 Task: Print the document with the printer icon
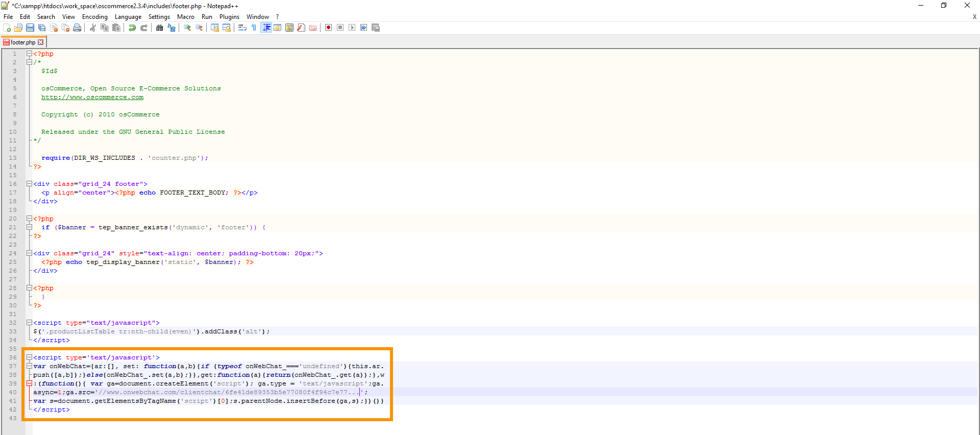click(77, 28)
